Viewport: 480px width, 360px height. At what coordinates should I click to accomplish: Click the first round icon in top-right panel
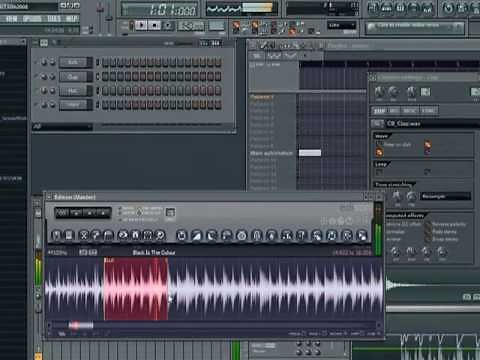[373, 8]
